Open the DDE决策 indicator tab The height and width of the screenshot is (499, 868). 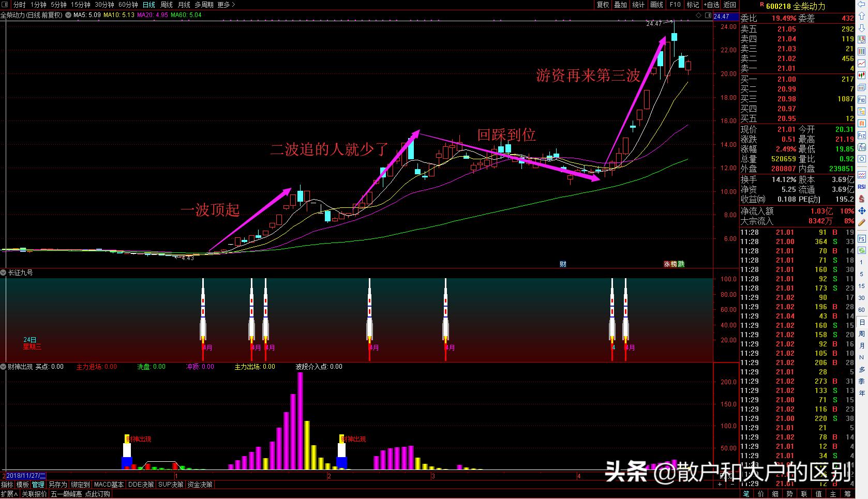[x=141, y=485]
